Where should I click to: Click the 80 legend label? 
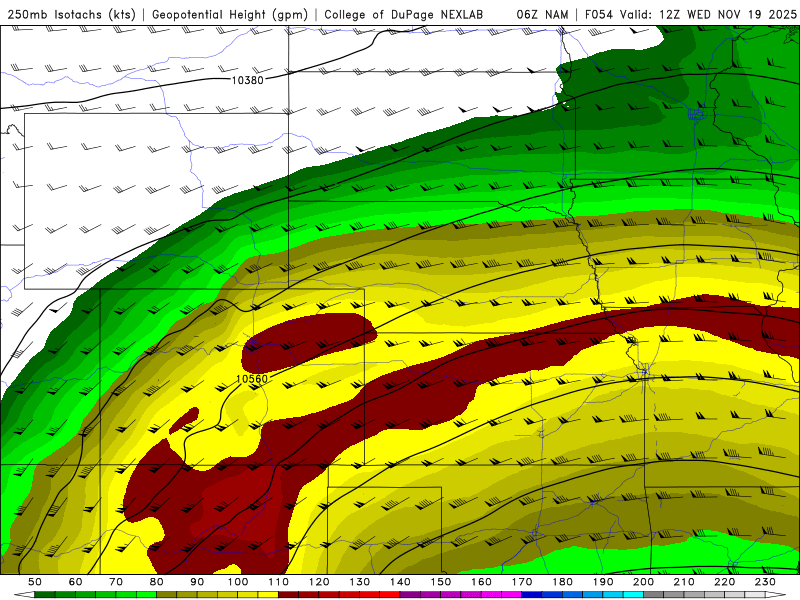click(x=157, y=582)
